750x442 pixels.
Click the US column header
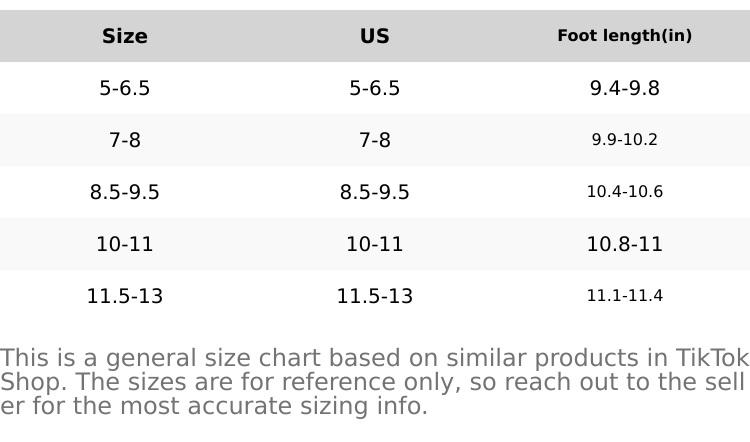coord(375,36)
